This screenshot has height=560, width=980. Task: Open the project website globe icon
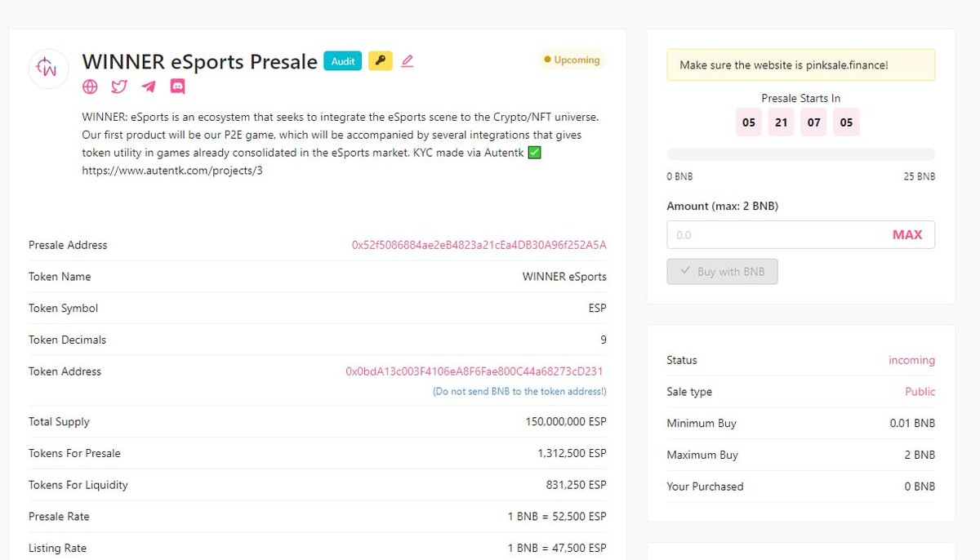tap(90, 87)
